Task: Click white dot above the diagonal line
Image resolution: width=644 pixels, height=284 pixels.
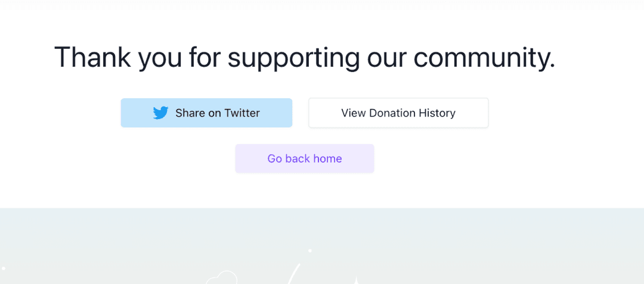Action: [309, 251]
